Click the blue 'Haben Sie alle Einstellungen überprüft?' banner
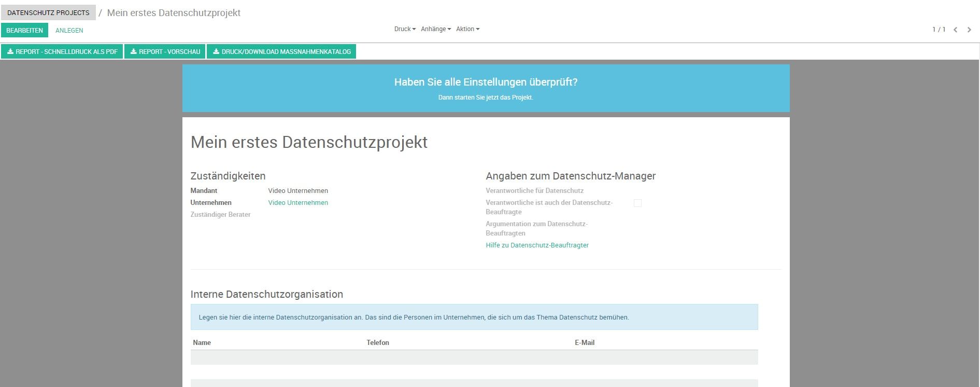The width and height of the screenshot is (980, 387). [x=486, y=88]
